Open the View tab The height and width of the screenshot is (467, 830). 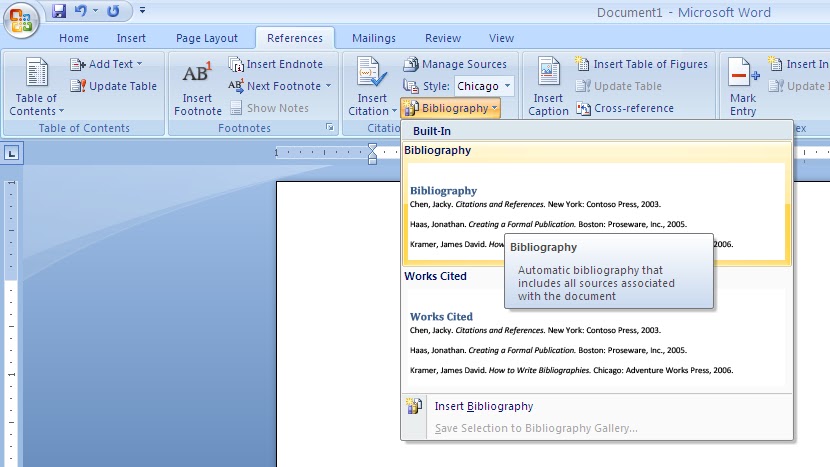click(x=501, y=38)
